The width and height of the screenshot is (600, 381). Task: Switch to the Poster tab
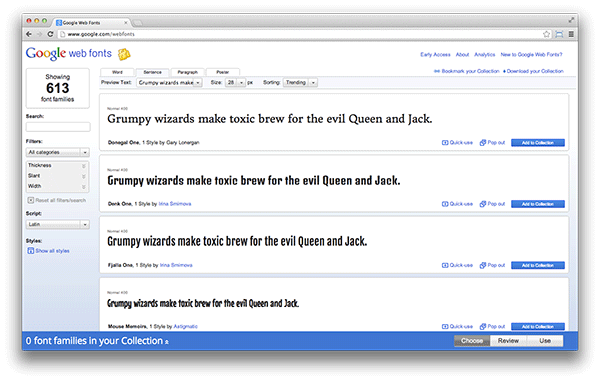(223, 72)
